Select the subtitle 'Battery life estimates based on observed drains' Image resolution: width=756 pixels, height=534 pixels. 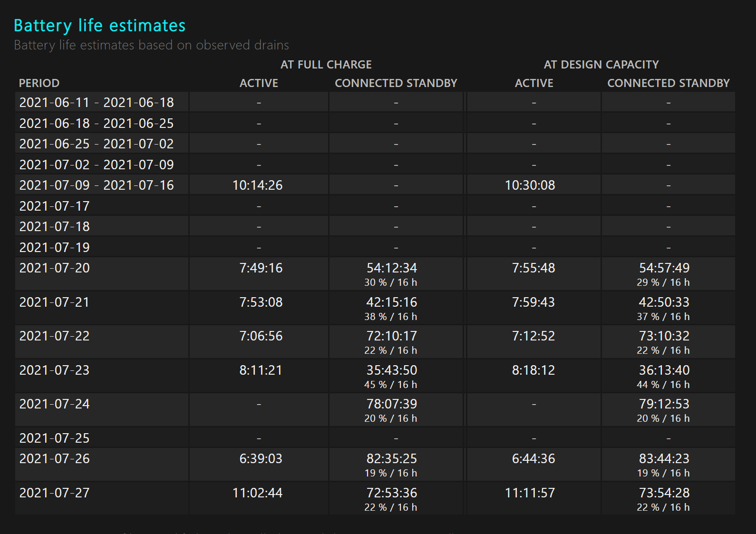151,45
